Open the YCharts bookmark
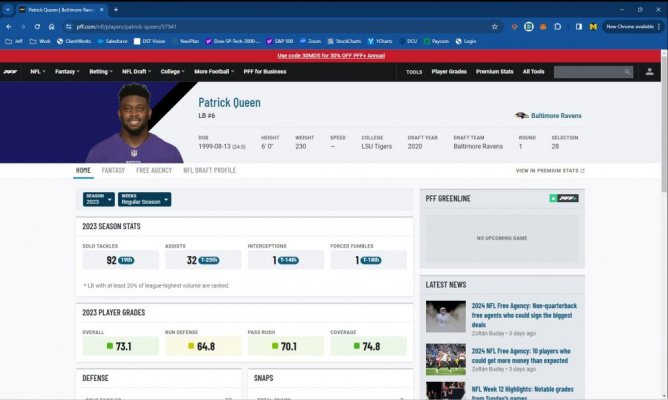The height and width of the screenshot is (400, 668). [380, 41]
